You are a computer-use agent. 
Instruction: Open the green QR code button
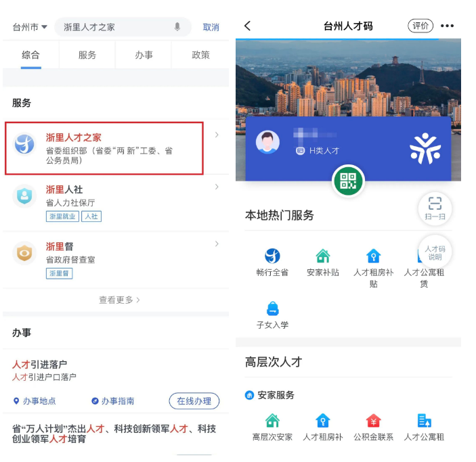pyautogui.click(x=348, y=181)
